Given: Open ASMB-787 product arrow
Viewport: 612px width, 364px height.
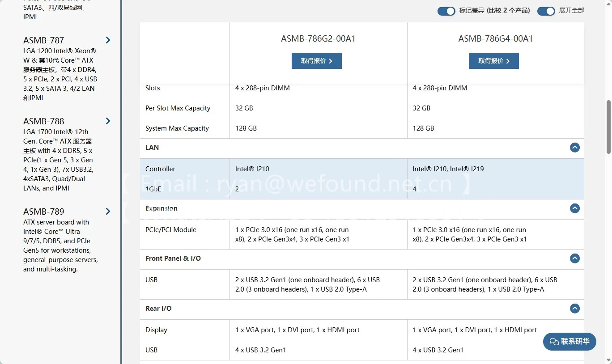Looking at the screenshot, I should (108, 40).
